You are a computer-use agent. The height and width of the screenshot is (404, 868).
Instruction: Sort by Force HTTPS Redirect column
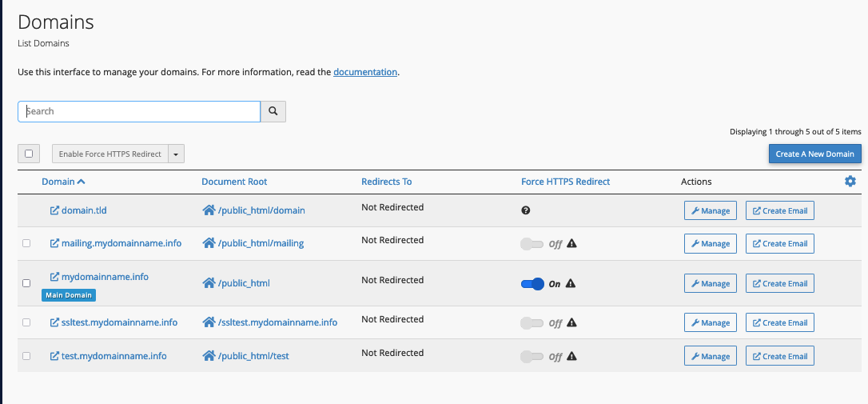(x=565, y=182)
